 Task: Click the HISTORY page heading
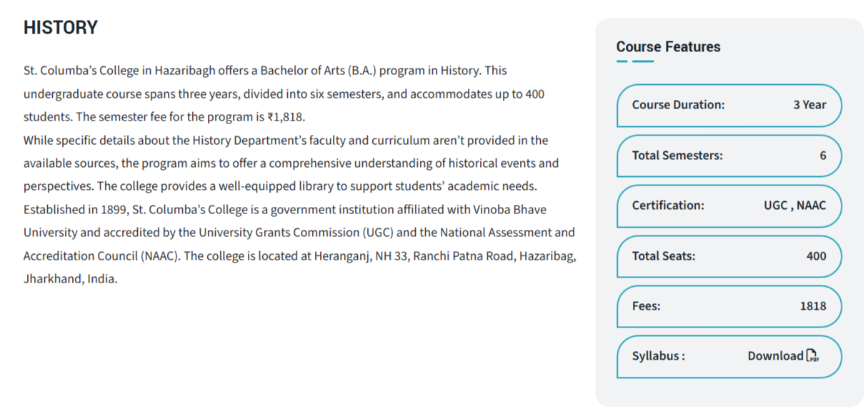[61, 28]
